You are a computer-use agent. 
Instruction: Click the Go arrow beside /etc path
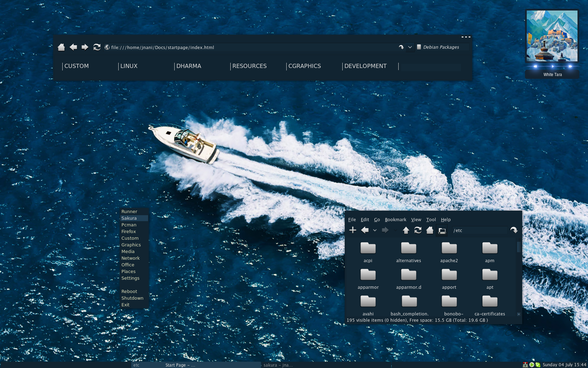[514, 230]
